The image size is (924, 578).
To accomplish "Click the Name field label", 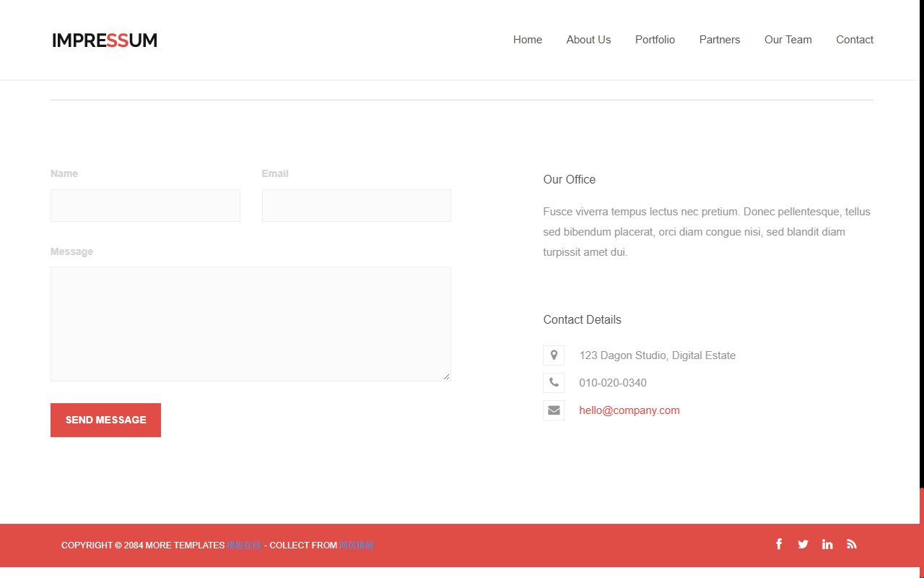I will click(x=64, y=173).
